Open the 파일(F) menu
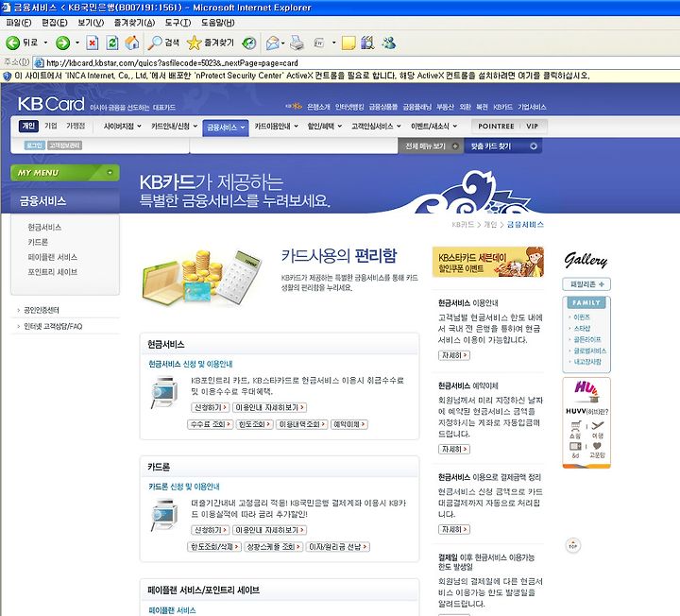680x616 pixels. point(19,23)
